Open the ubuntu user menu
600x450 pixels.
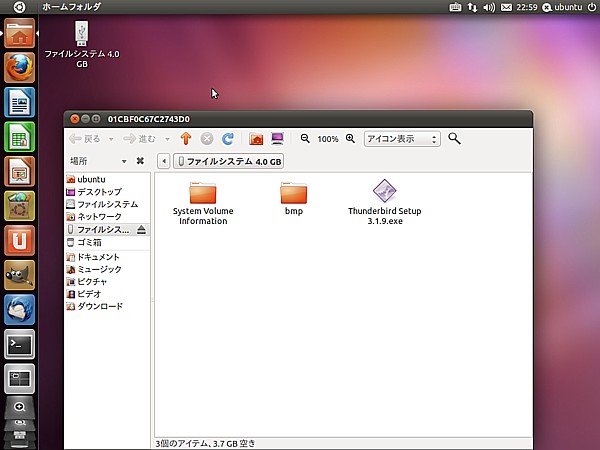click(562, 7)
